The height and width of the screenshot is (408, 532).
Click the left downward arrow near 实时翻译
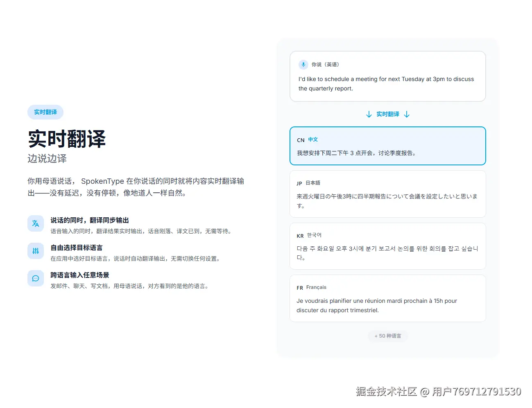pos(369,114)
